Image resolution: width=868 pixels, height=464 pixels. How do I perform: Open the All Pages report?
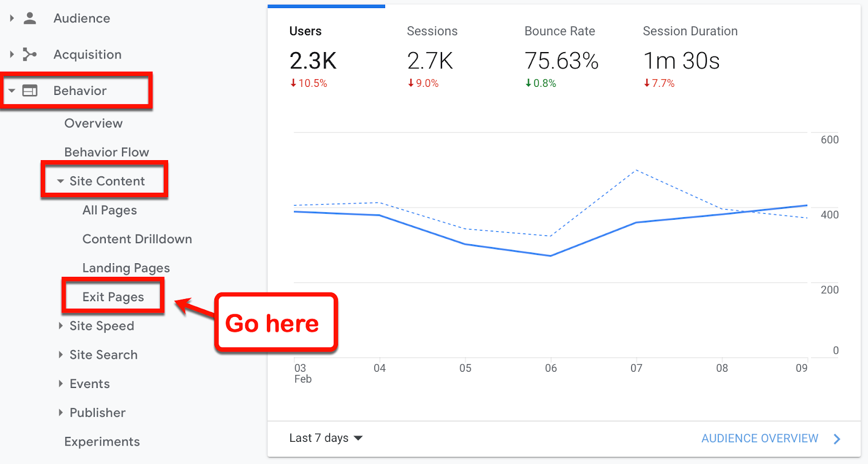[110, 210]
